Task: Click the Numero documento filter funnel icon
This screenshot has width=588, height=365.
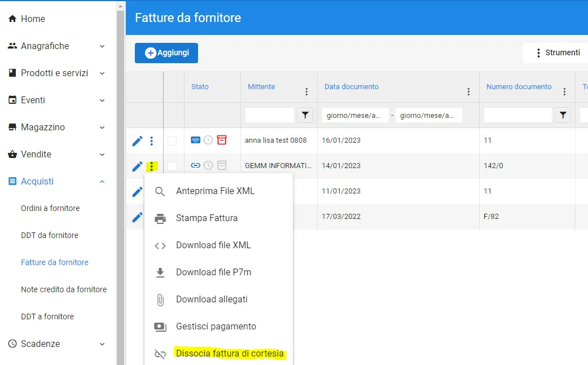Action: pyautogui.click(x=563, y=115)
